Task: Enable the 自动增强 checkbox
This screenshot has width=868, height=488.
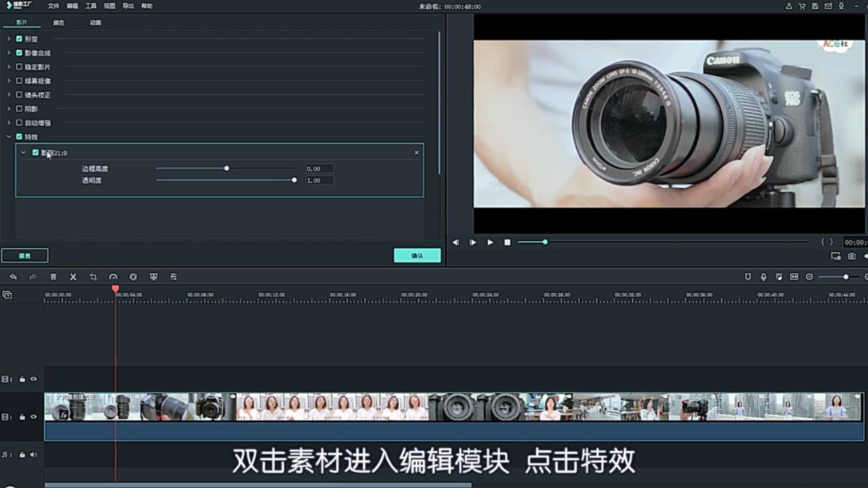Action: coord(19,123)
